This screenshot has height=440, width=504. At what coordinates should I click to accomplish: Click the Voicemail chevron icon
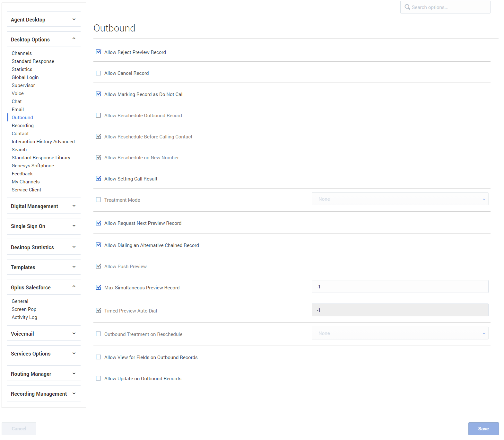(x=74, y=334)
